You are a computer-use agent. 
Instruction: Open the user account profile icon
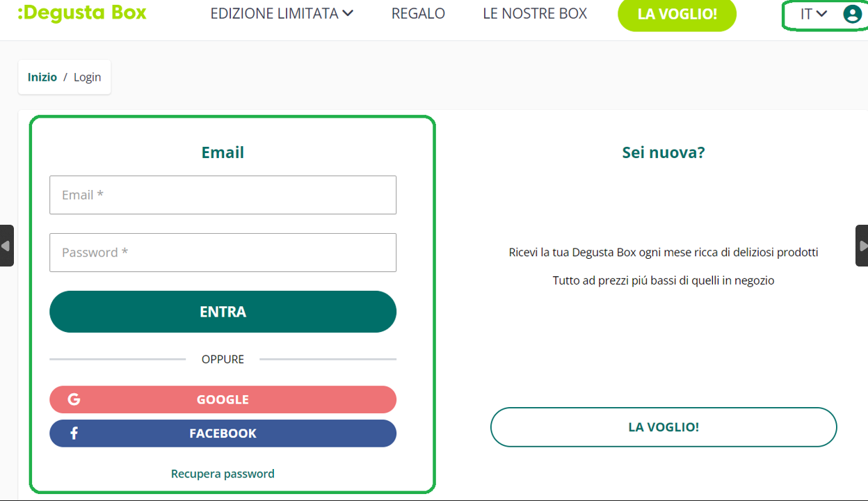tap(851, 14)
